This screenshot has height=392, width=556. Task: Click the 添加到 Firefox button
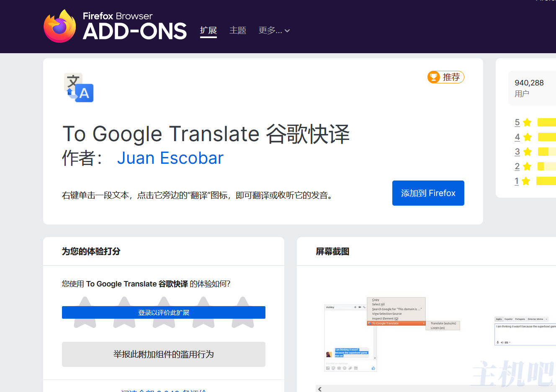pos(428,193)
